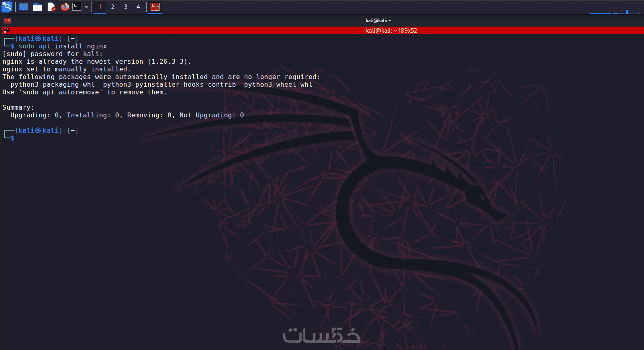Click the 'Upgrading: 0' summary value
644x350 pixels.
[35, 115]
